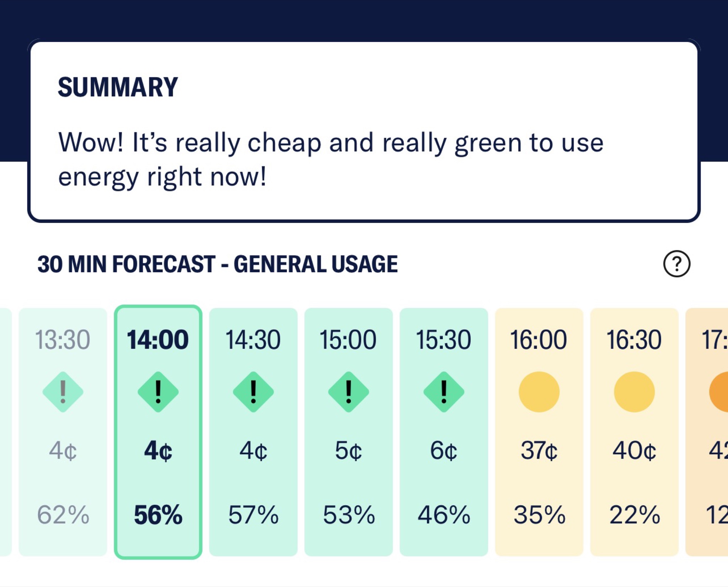Image resolution: width=728 pixels, height=587 pixels.
Task: Tap the 62% value in 13:30 card
Action: [x=63, y=515]
